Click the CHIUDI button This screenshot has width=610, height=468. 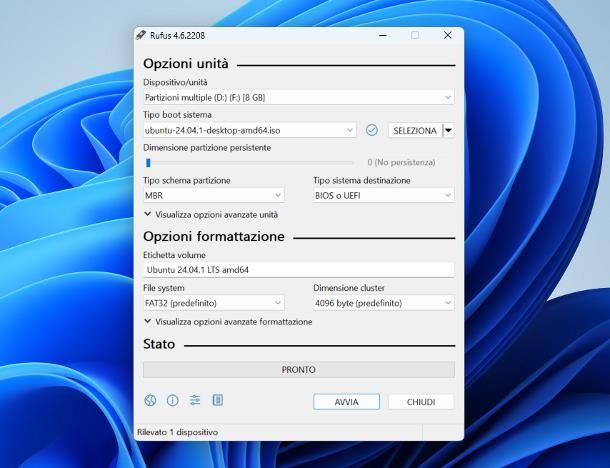point(421,402)
